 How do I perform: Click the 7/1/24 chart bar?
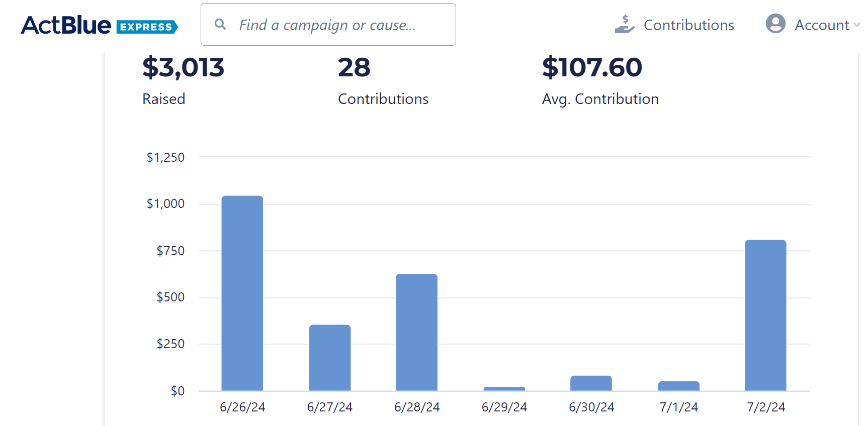678,386
